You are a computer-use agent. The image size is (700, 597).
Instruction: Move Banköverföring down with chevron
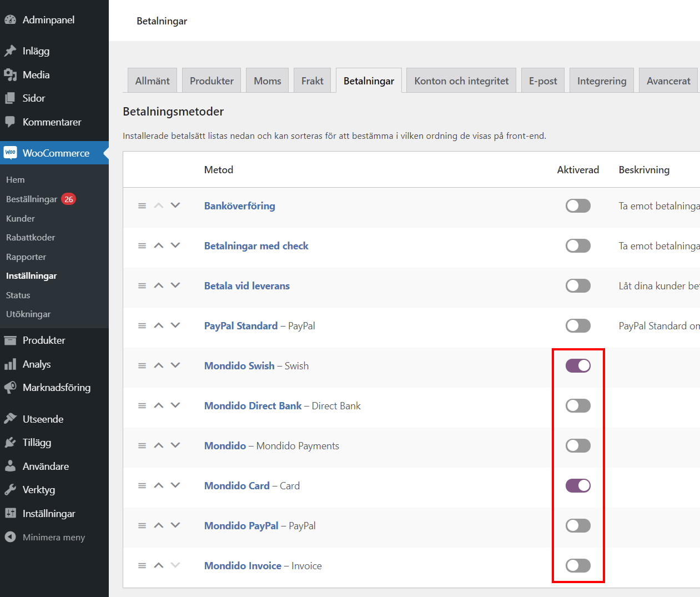[175, 205]
